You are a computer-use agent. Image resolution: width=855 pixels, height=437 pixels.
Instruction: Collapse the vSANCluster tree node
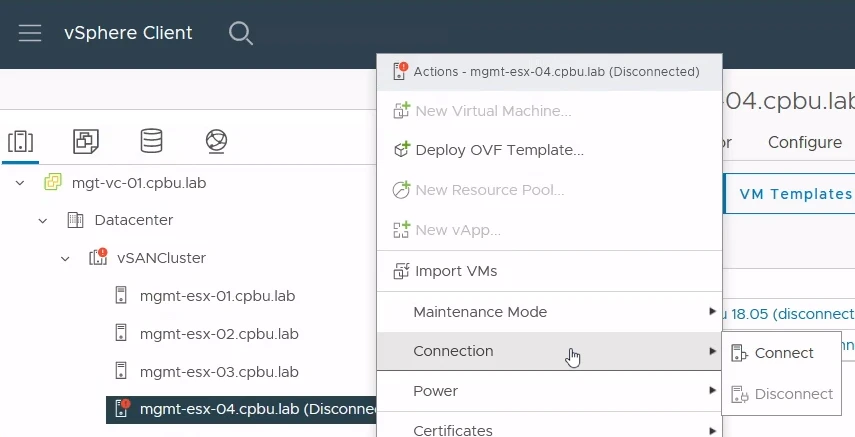(65, 259)
